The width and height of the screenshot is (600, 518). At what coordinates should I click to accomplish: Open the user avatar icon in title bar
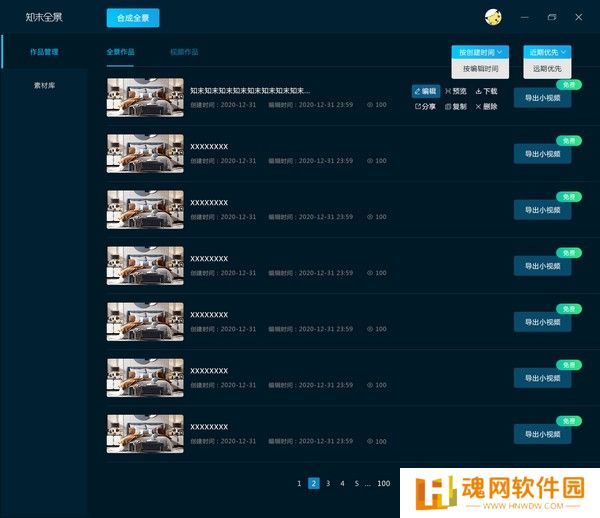pos(493,17)
